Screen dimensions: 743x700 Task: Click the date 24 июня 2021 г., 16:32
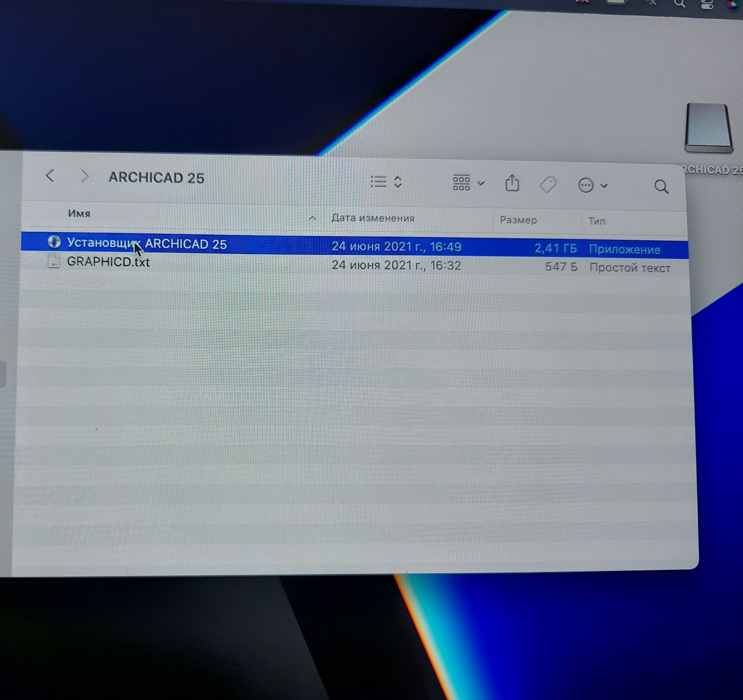pos(396,265)
